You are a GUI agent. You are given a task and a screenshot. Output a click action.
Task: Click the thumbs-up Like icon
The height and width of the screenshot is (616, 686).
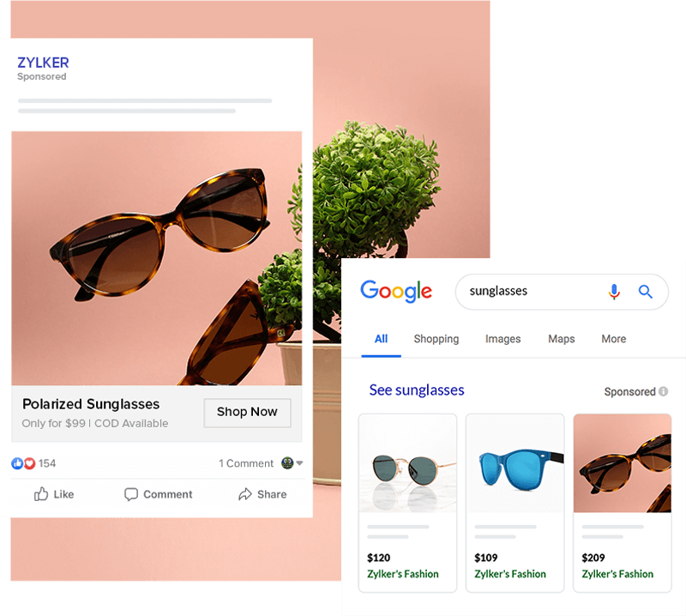pyautogui.click(x=41, y=494)
